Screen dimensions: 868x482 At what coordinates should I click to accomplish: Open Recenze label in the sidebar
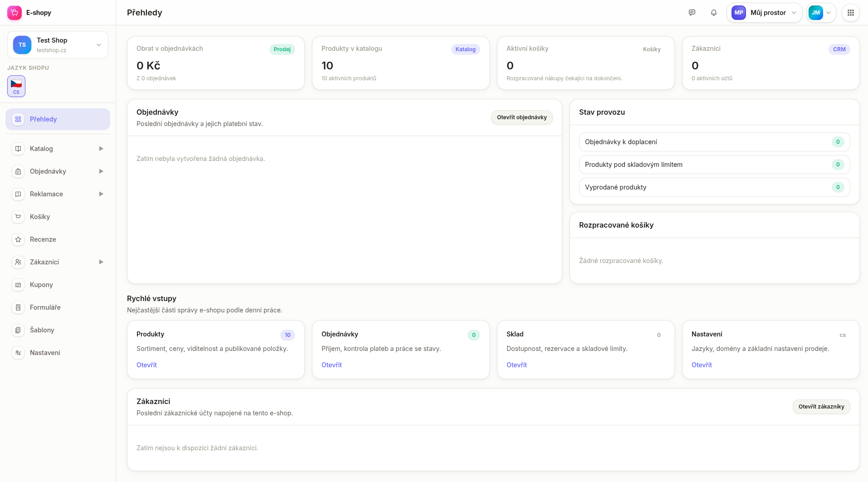[x=43, y=239]
